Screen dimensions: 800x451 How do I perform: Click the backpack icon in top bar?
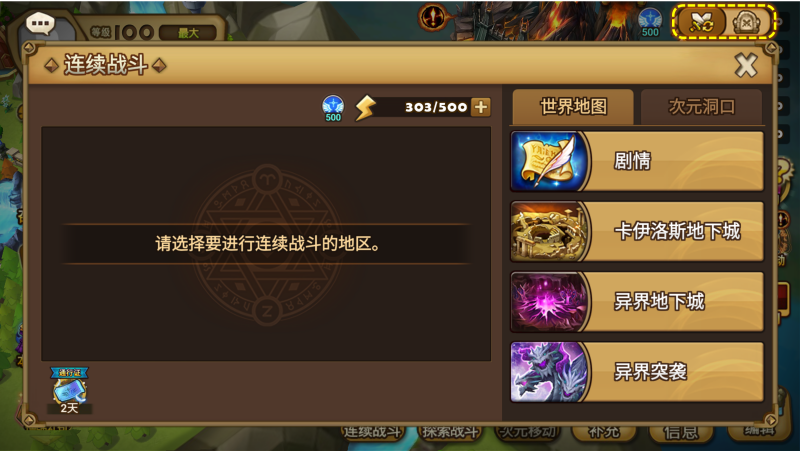(747, 22)
